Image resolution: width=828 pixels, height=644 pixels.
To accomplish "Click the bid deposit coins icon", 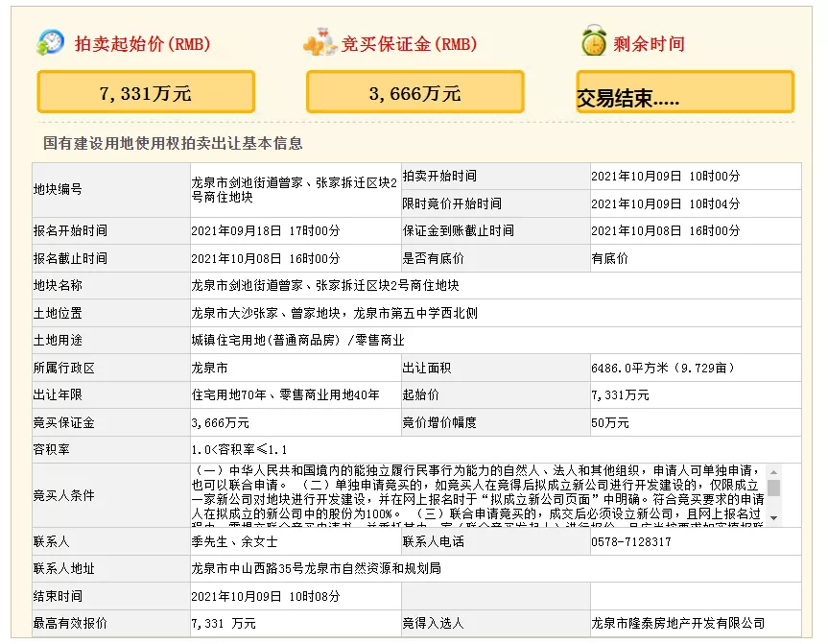I will pos(320,42).
